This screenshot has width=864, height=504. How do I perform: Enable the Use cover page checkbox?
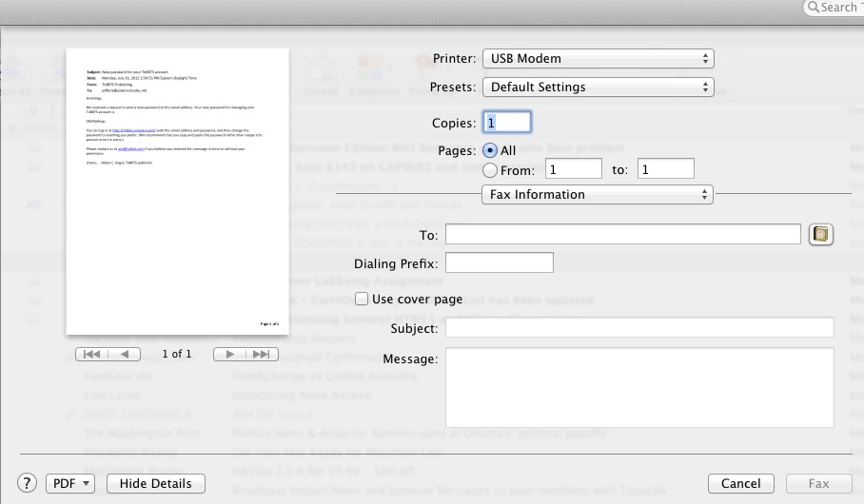click(362, 299)
